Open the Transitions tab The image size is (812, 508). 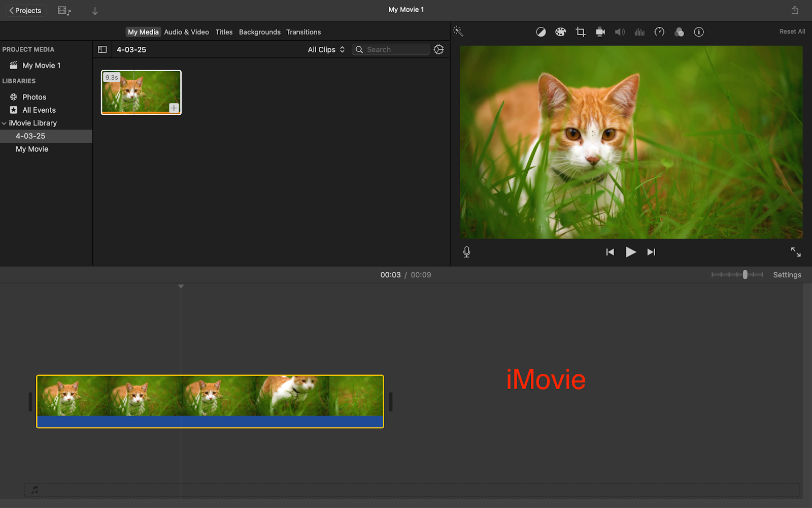point(303,32)
